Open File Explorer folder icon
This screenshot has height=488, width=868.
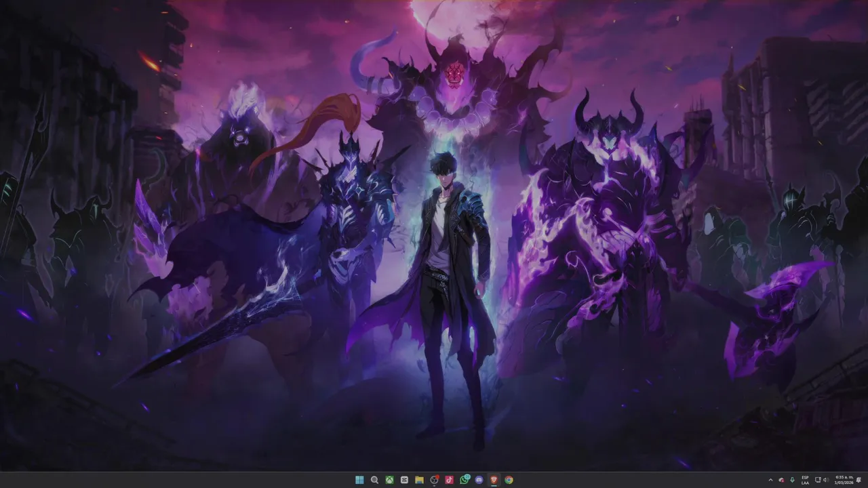419,480
